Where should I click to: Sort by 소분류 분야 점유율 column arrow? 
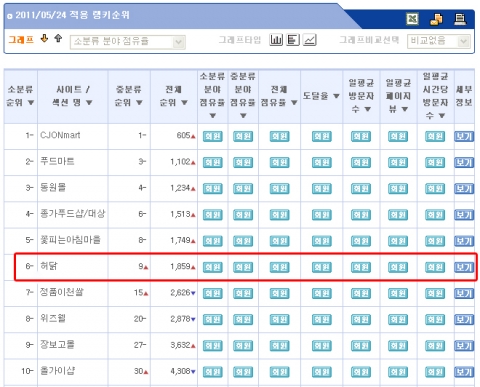[213, 116]
